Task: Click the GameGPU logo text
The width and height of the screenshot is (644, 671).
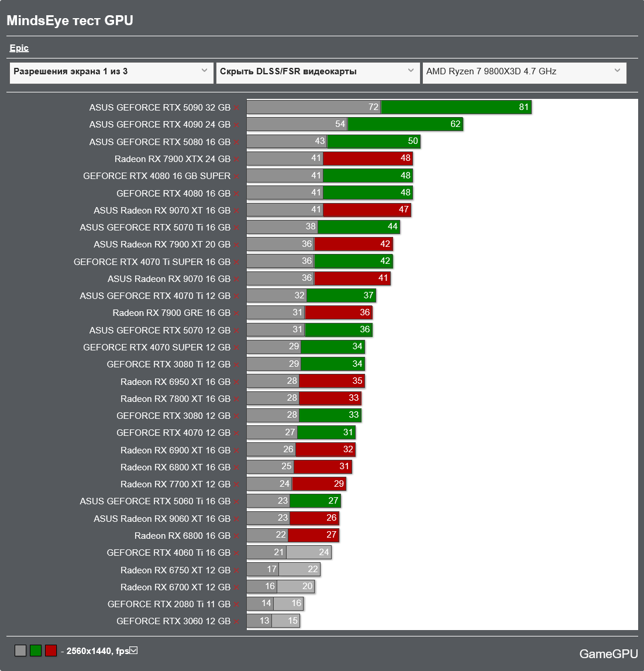Action: tap(608, 654)
